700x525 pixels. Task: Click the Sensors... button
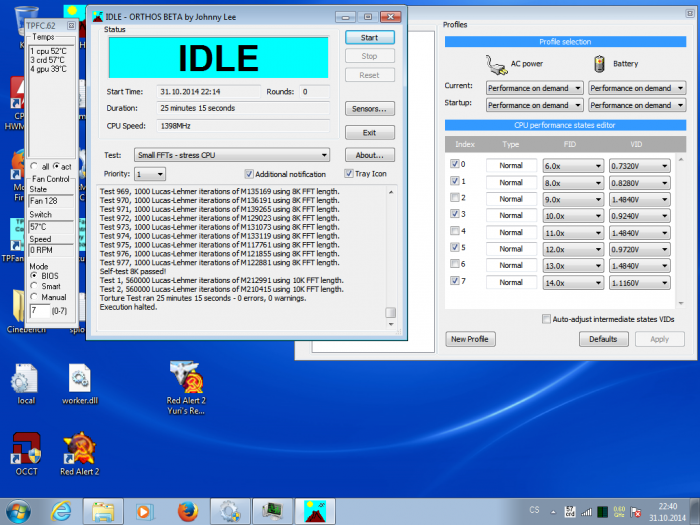coord(369,108)
